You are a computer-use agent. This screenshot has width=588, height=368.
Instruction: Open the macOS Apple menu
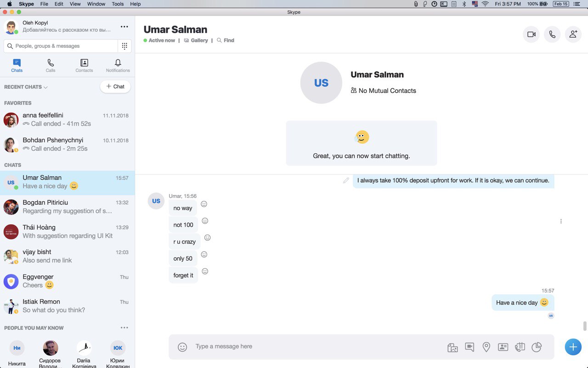coord(9,4)
